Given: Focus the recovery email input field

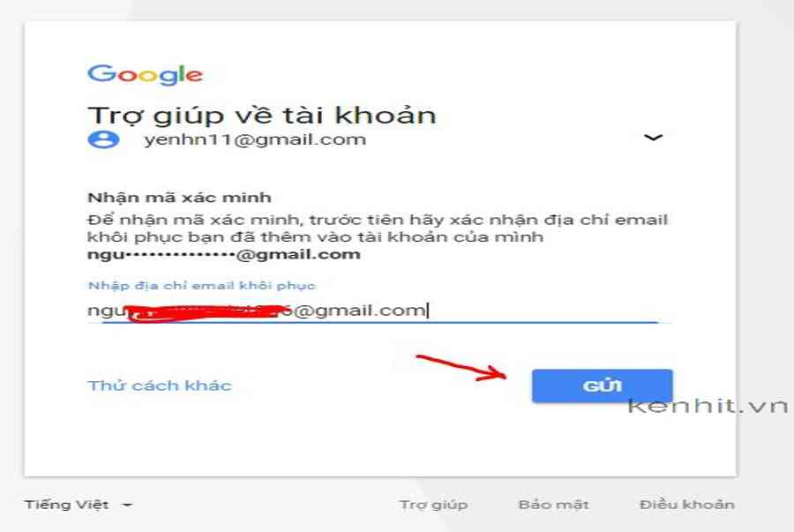Looking at the screenshot, I should tap(379, 311).
